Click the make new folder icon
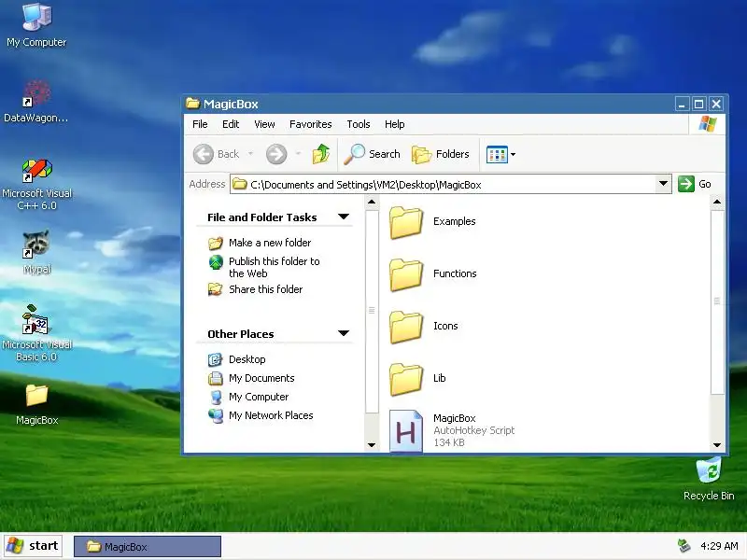 pyautogui.click(x=216, y=243)
